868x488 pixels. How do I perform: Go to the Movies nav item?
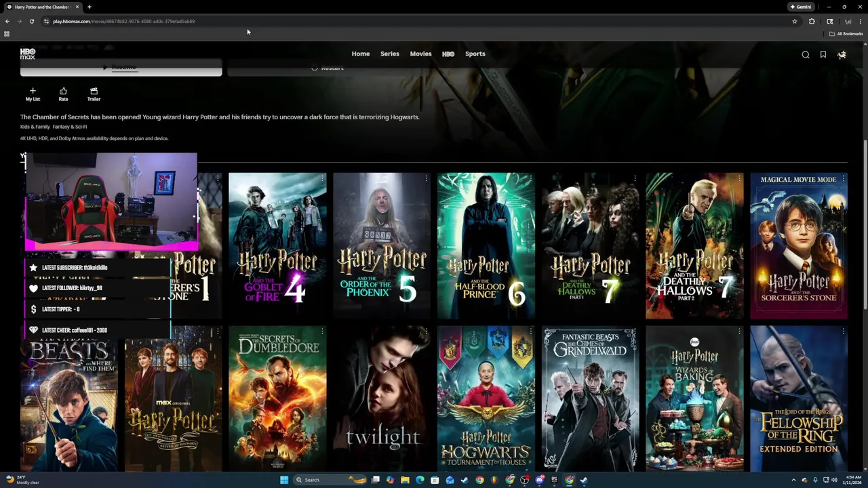[x=420, y=54]
